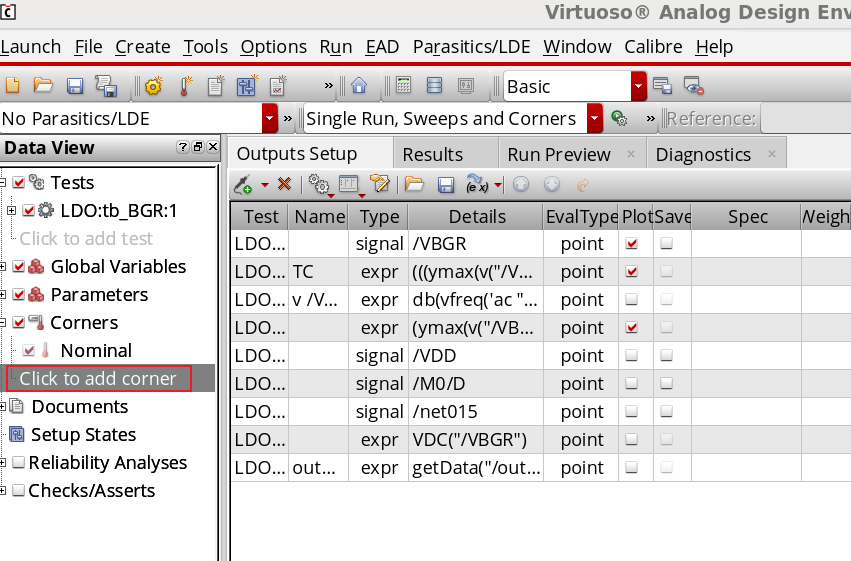Open the Parasitics/LDE menu

click(x=471, y=47)
